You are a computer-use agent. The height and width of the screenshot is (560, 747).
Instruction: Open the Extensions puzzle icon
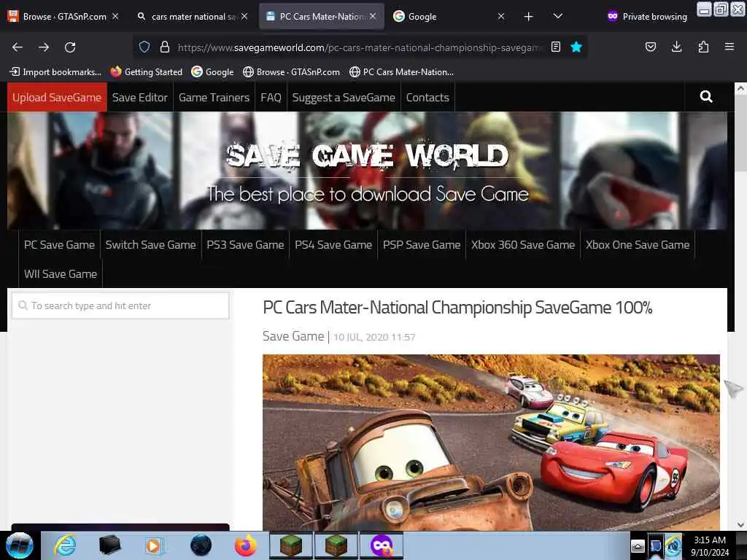[703, 47]
